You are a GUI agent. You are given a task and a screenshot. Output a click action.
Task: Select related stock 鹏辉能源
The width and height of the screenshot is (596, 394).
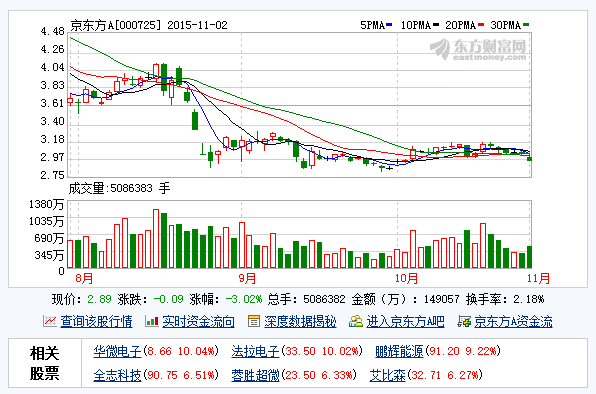pos(399,351)
